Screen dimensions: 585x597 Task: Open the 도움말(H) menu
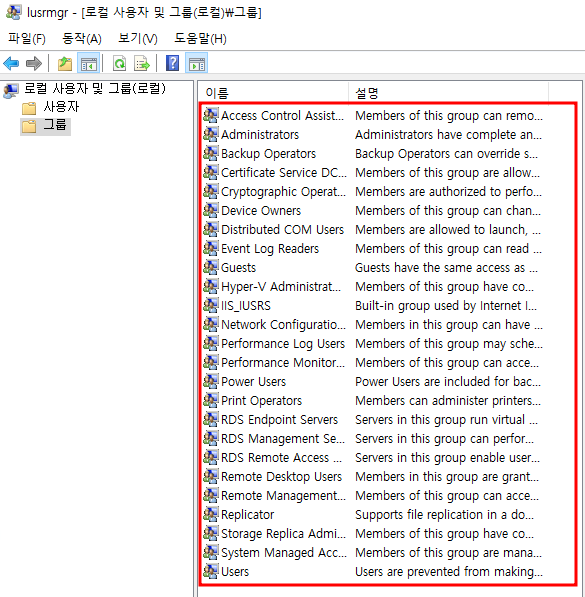(200, 38)
